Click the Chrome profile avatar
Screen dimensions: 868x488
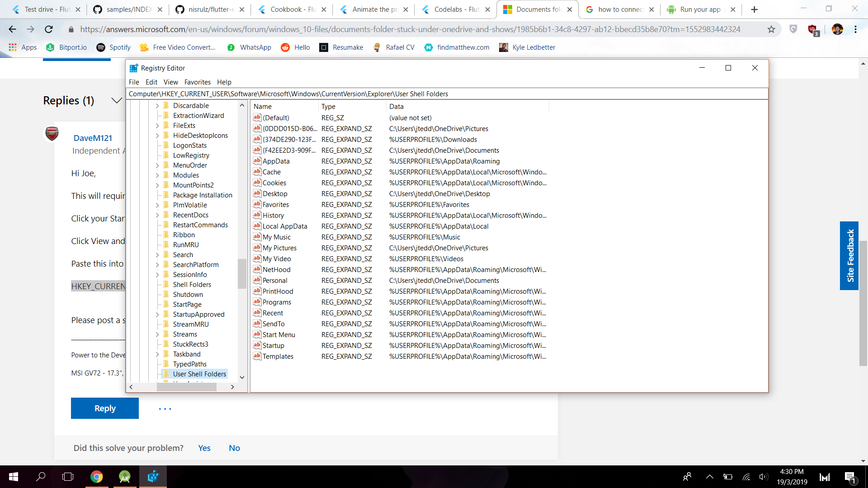(x=837, y=29)
